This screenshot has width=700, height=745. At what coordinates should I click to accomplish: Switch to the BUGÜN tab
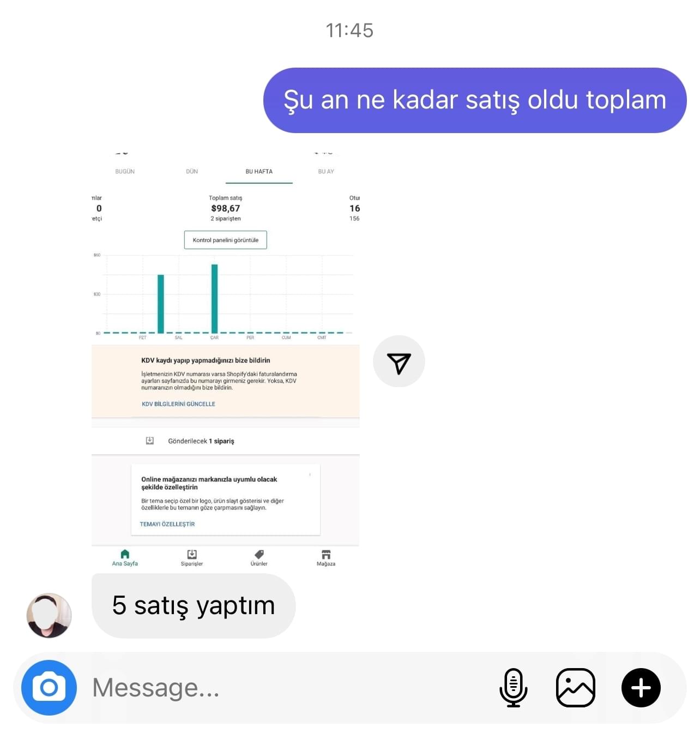[125, 171]
